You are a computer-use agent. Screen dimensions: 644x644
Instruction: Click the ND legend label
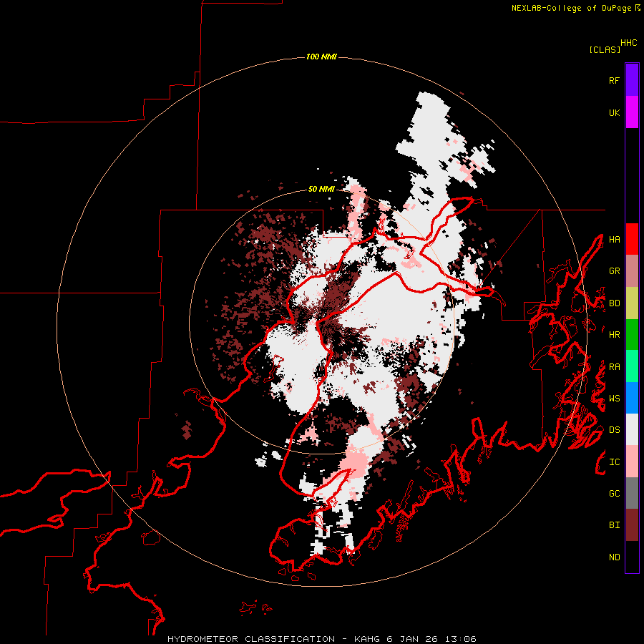coord(614,557)
